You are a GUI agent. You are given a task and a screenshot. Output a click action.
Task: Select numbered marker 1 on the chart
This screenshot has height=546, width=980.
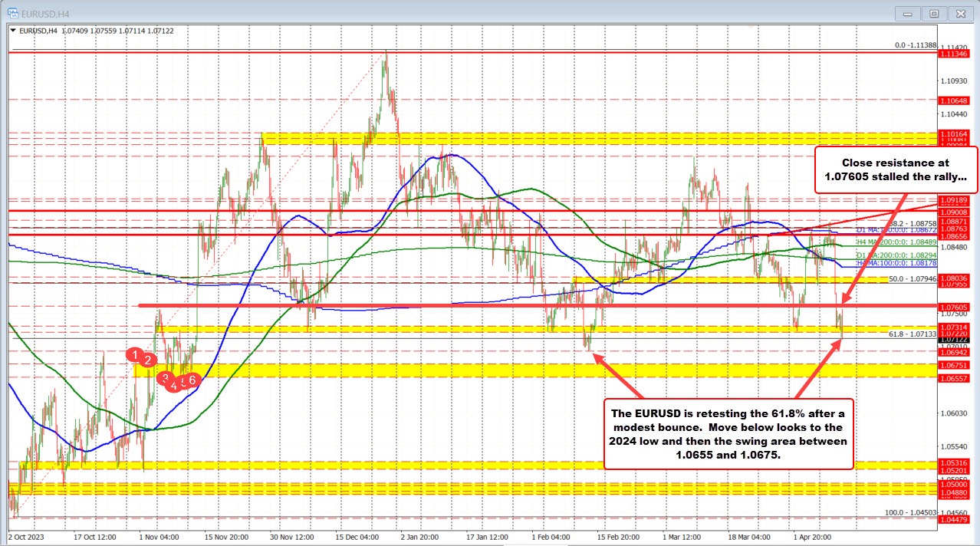[136, 356]
